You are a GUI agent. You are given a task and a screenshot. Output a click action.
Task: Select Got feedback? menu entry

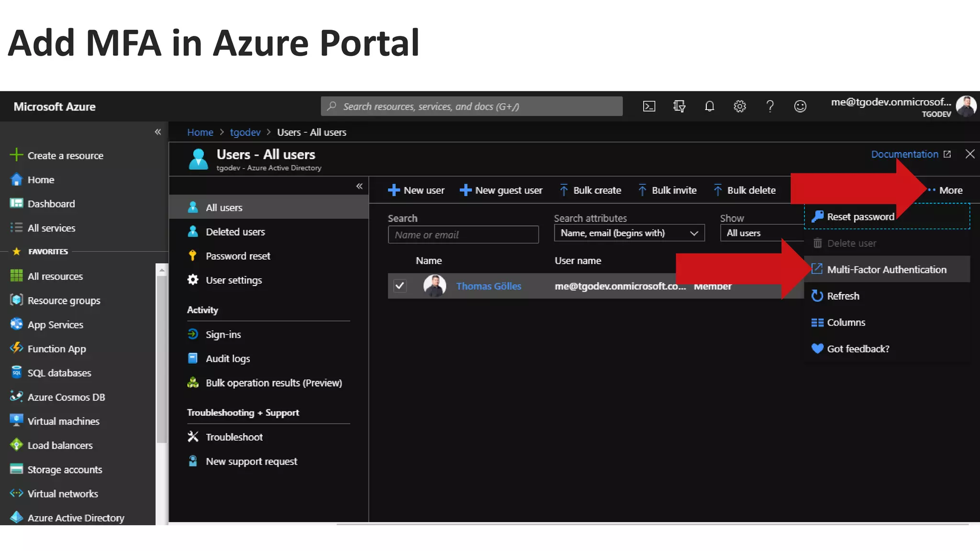pyautogui.click(x=887, y=348)
